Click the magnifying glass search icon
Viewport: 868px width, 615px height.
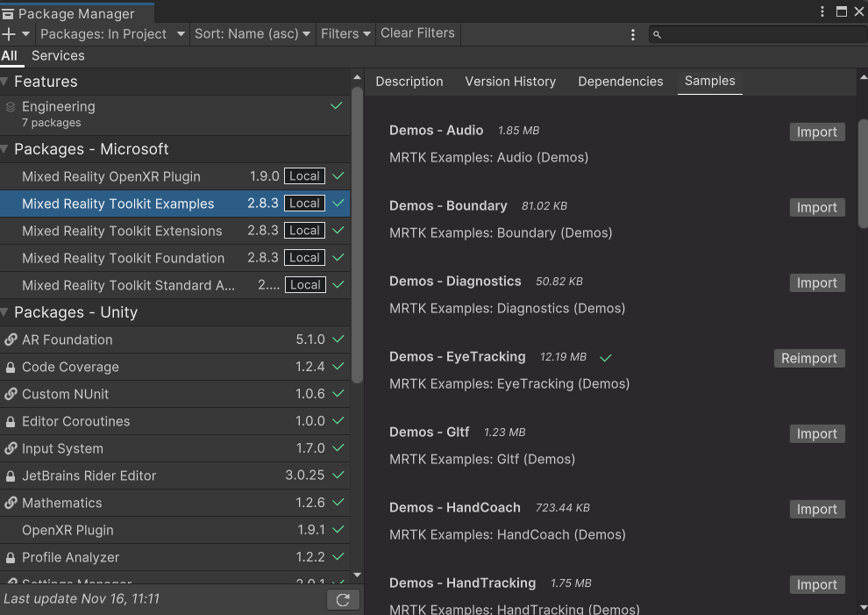pyautogui.click(x=657, y=34)
